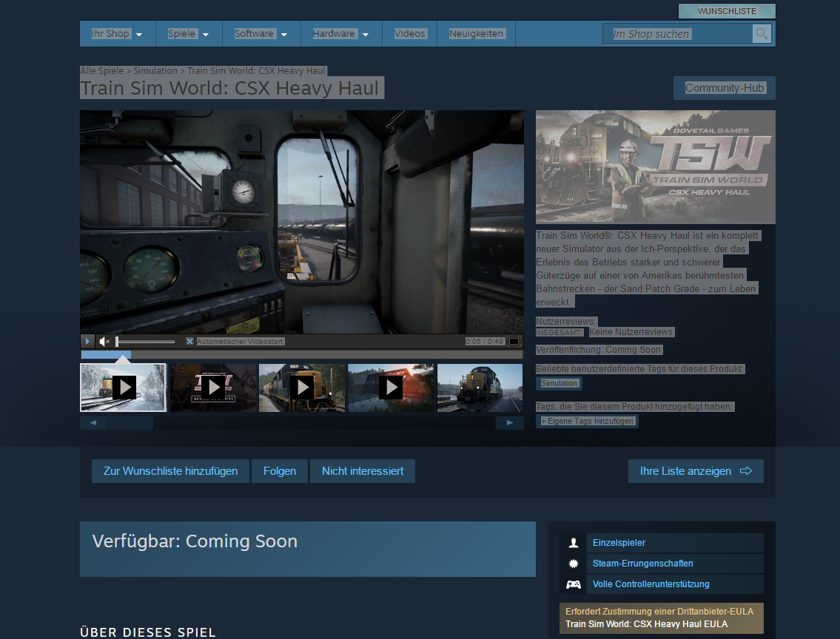Click Zur Wunschliste hinzufügen
840x639 pixels.
[x=170, y=471]
